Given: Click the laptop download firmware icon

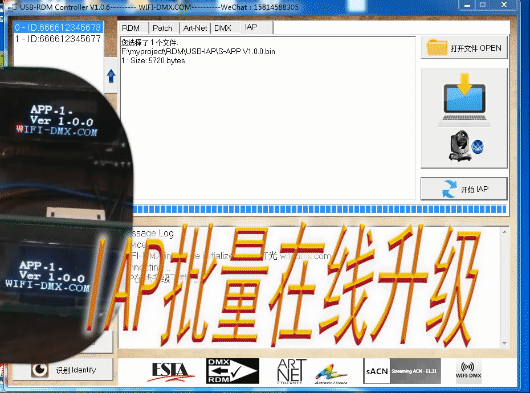Looking at the screenshot, I should 464,100.
